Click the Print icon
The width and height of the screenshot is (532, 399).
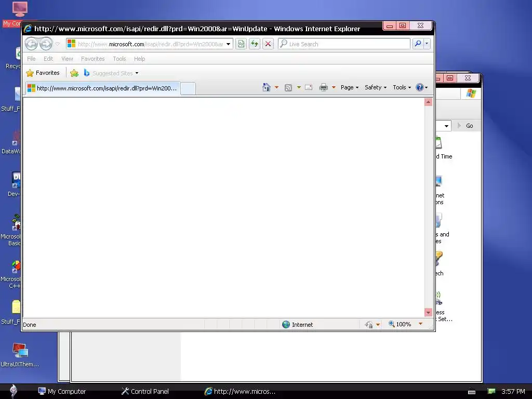tap(324, 87)
